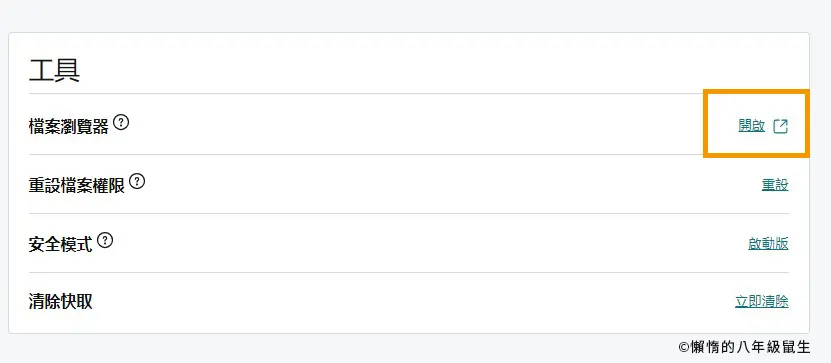Screen dimensions: 831x363
Task: Click the question mark next to 重設檔案權限
Action: coord(137,182)
